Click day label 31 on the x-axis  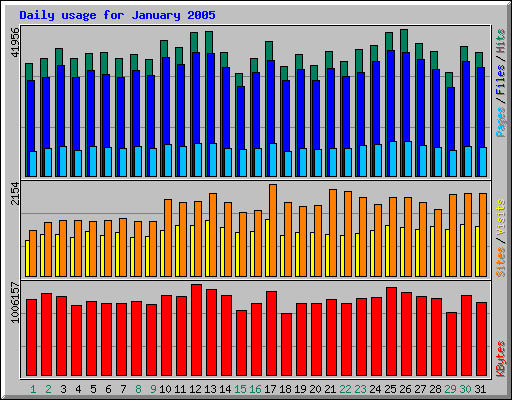click(x=480, y=389)
